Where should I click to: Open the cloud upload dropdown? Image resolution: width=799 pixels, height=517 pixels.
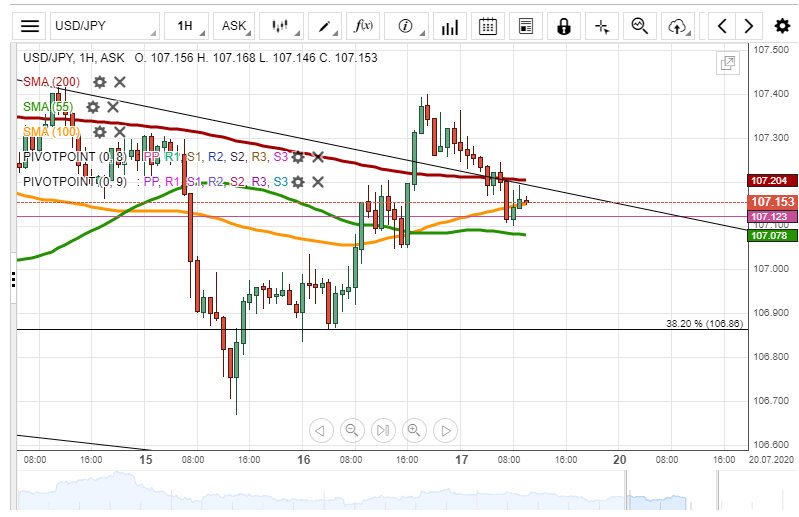point(678,26)
